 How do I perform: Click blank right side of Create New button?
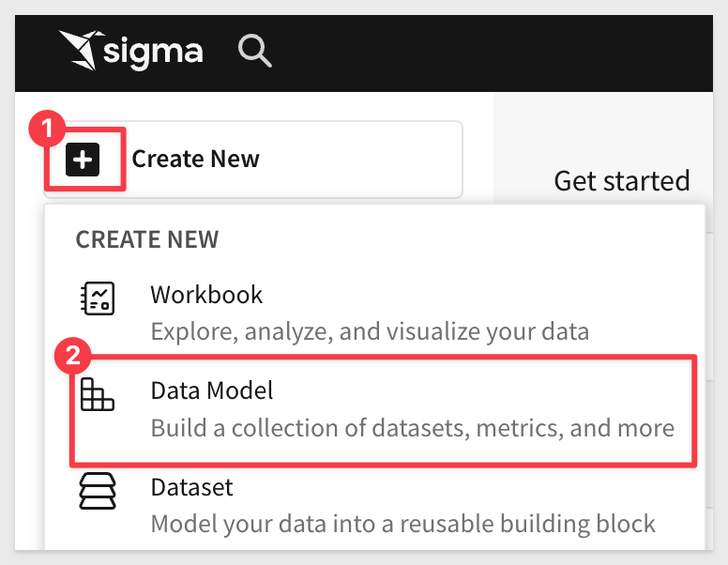click(362, 160)
